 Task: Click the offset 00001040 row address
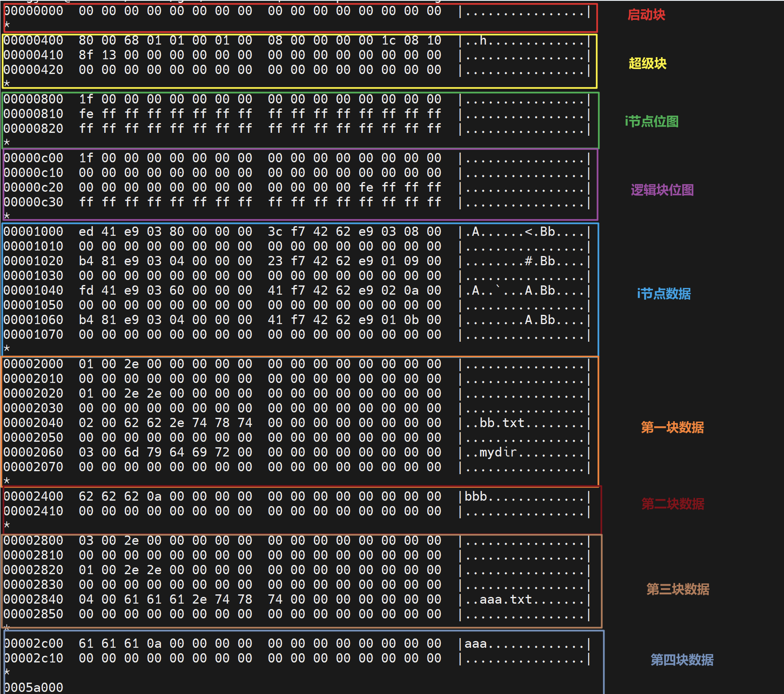coord(33,290)
